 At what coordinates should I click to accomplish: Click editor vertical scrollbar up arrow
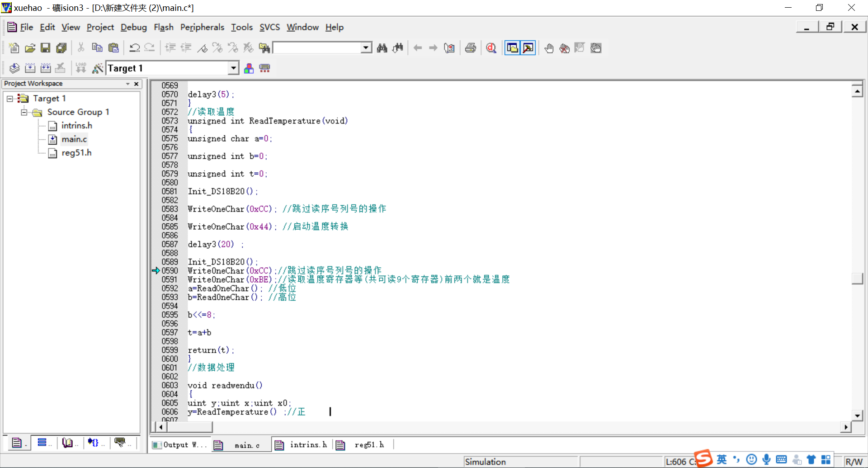tap(857, 91)
